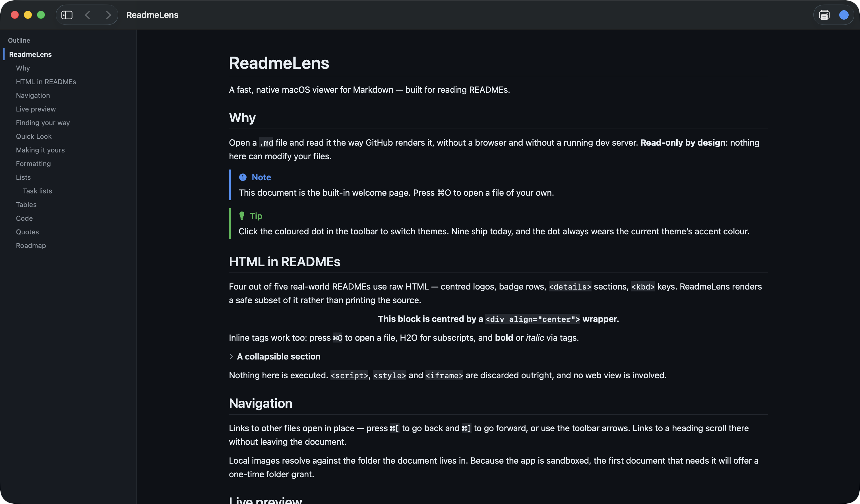Image resolution: width=860 pixels, height=504 pixels.
Task: Click the 'Outline' sidebar label
Action: click(19, 40)
